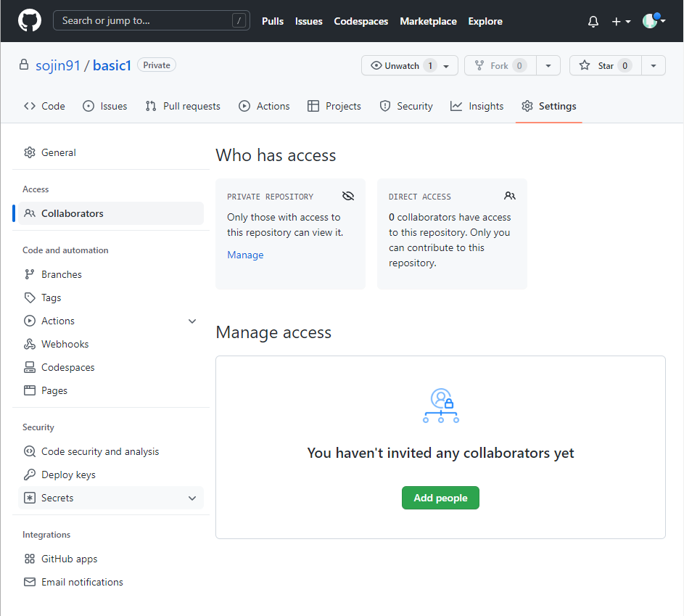This screenshot has width=684, height=616.
Task: Select the Settings tab
Action: click(549, 106)
